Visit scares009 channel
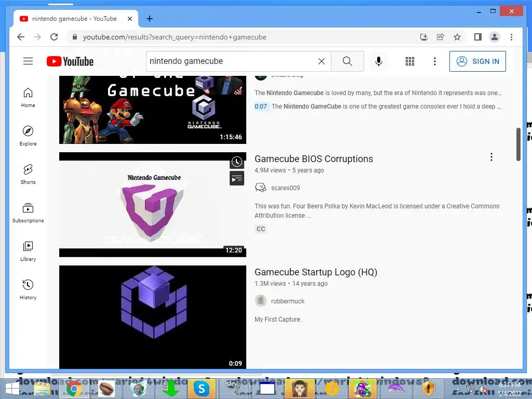 [x=285, y=188]
